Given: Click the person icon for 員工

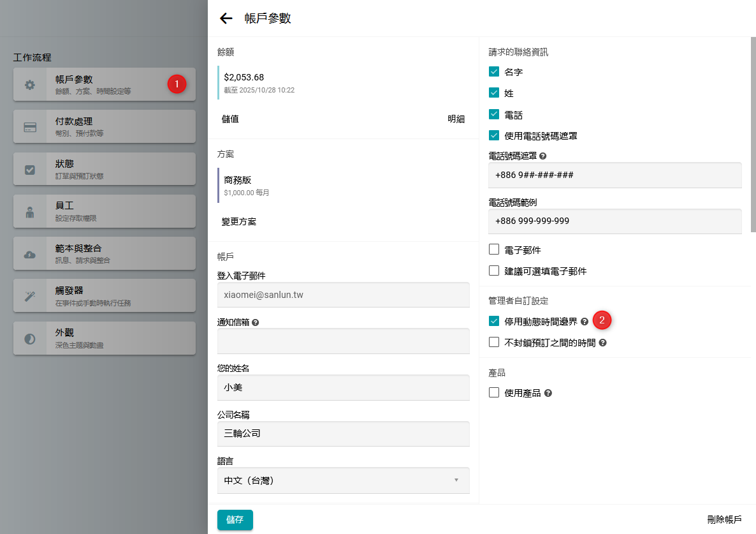Looking at the screenshot, I should pyautogui.click(x=30, y=212).
